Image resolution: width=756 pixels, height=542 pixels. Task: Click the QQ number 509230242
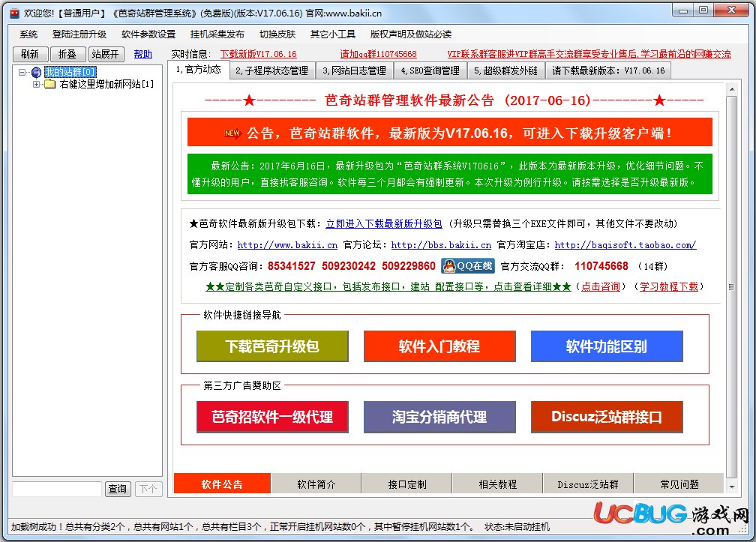pos(349,266)
